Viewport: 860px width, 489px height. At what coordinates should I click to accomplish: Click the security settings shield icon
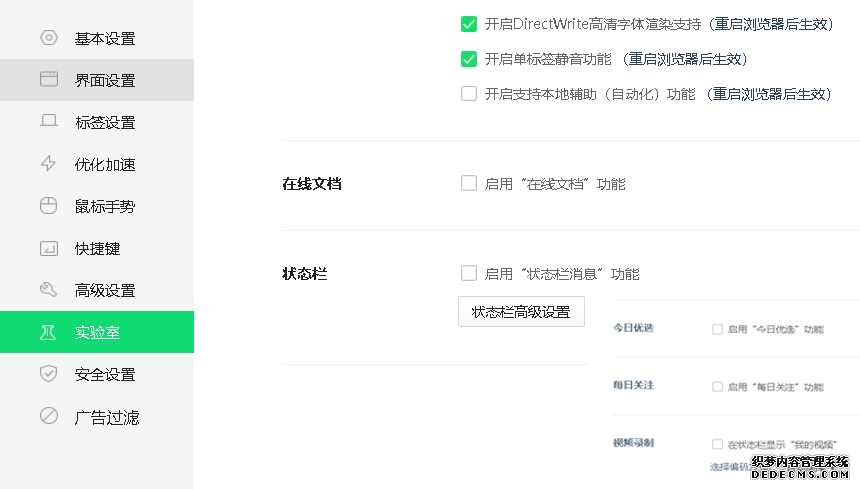point(49,374)
